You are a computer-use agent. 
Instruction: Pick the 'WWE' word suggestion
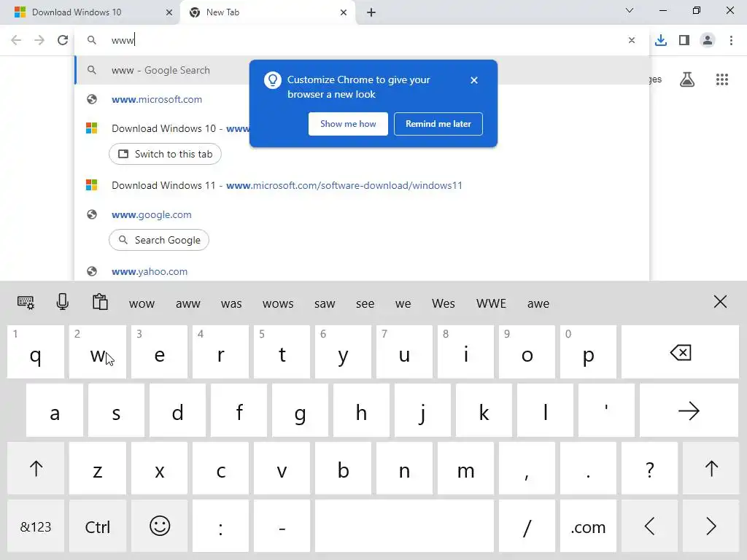point(491,303)
